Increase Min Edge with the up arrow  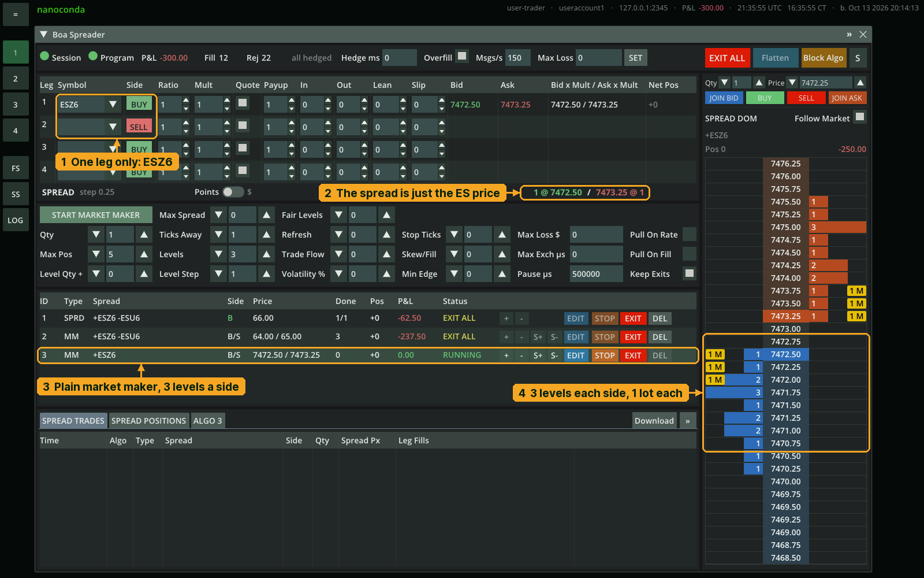502,274
